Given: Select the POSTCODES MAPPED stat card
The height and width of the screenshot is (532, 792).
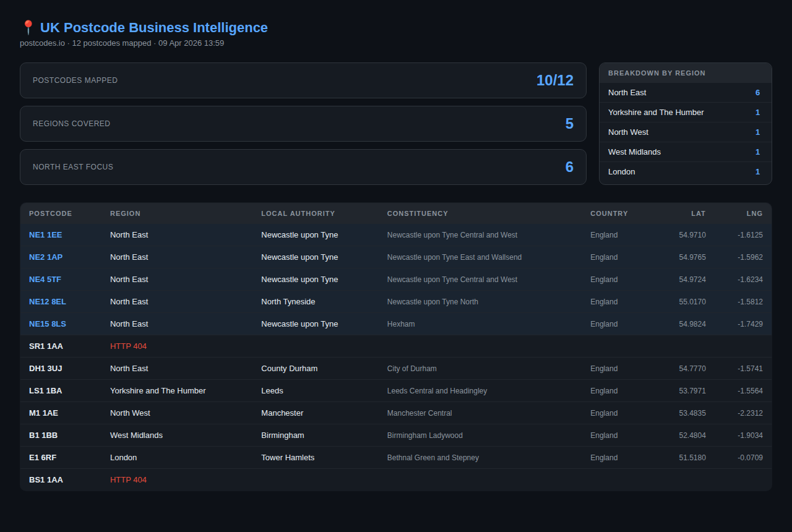Looking at the screenshot, I should click(x=303, y=80).
